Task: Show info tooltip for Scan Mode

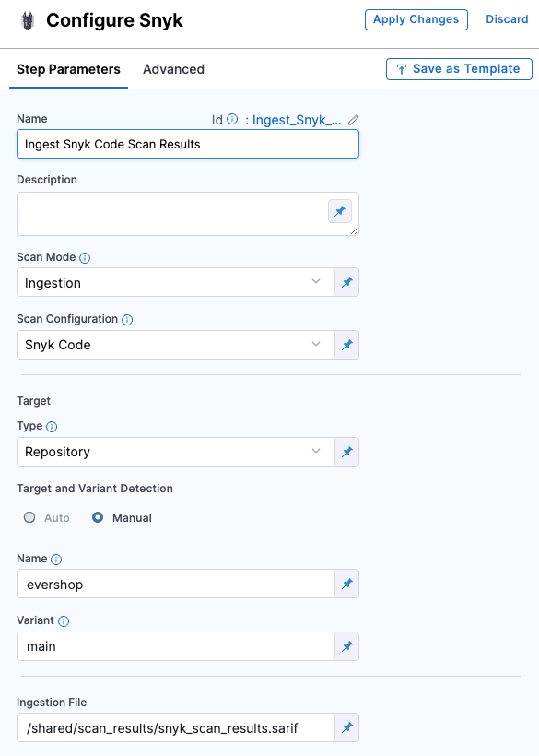Action: (85, 258)
